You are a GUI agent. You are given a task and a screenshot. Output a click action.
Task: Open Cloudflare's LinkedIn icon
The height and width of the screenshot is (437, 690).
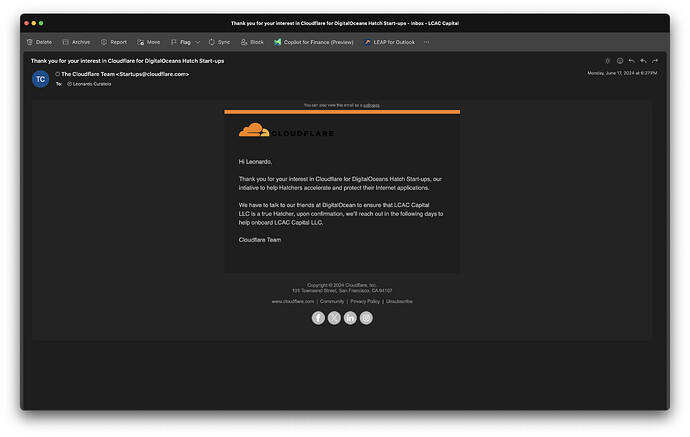pos(350,318)
